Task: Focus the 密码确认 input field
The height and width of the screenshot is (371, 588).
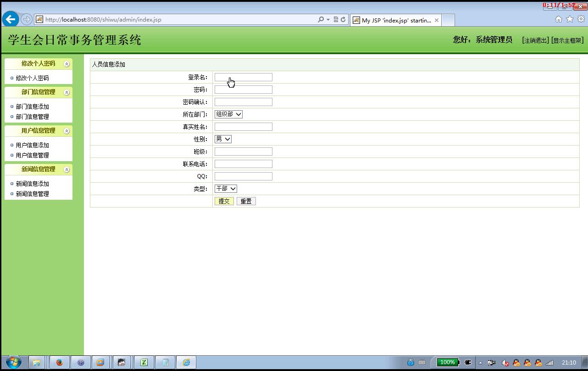Action: pyautogui.click(x=243, y=102)
